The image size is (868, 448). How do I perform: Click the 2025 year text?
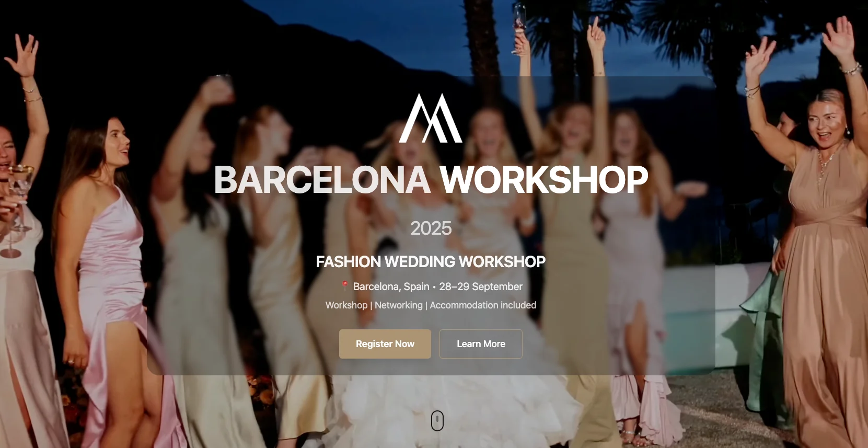(431, 228)
